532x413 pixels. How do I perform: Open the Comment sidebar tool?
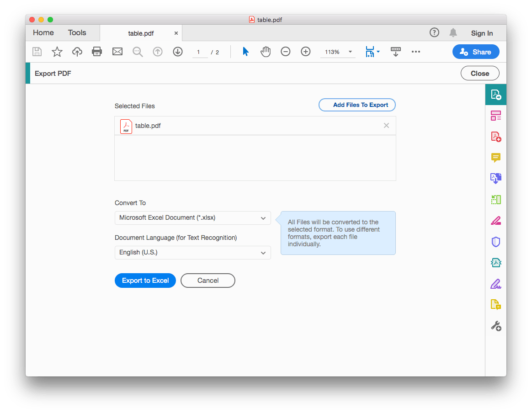(x=496, y=158)
